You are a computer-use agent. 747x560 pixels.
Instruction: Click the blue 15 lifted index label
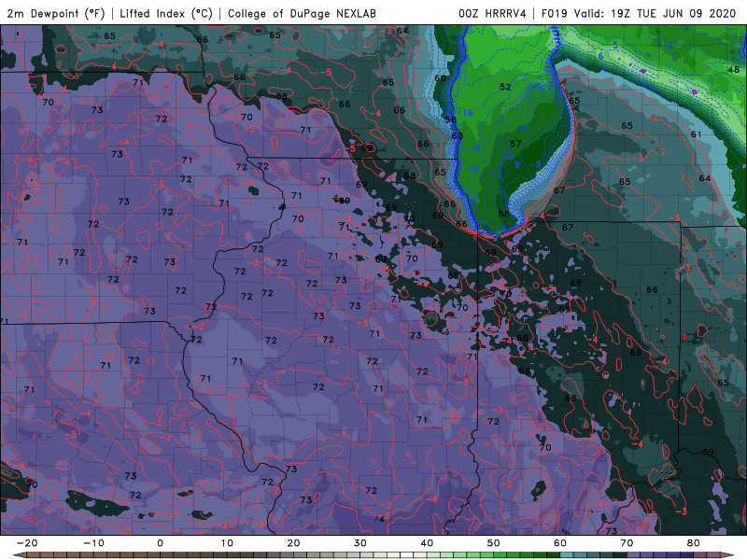click(475, 148)
